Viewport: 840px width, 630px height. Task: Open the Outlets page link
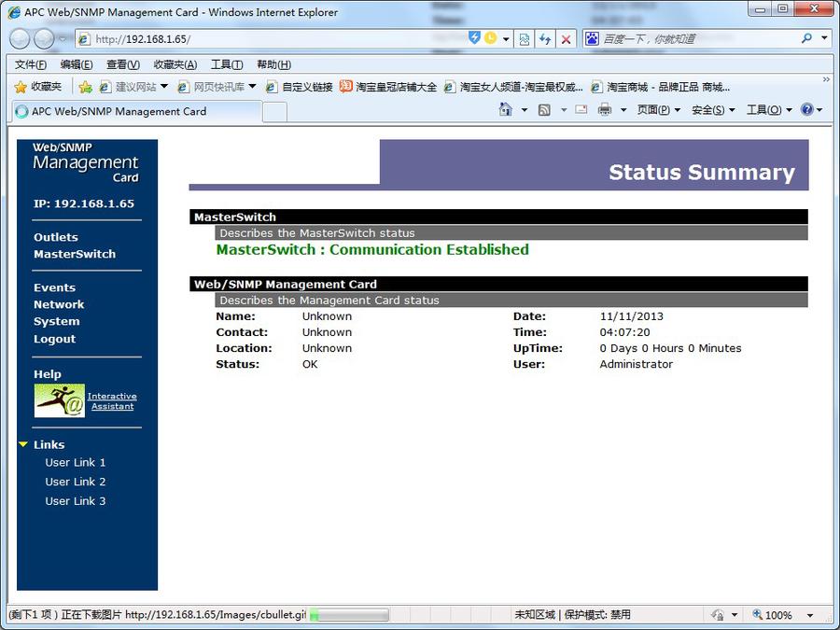click(x=56, y=237)
